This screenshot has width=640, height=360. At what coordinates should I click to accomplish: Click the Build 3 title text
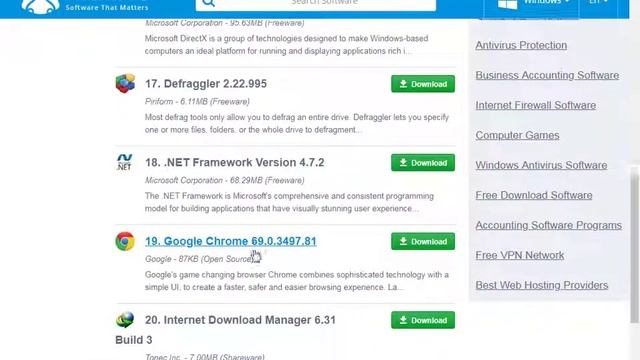click(133, 340)
